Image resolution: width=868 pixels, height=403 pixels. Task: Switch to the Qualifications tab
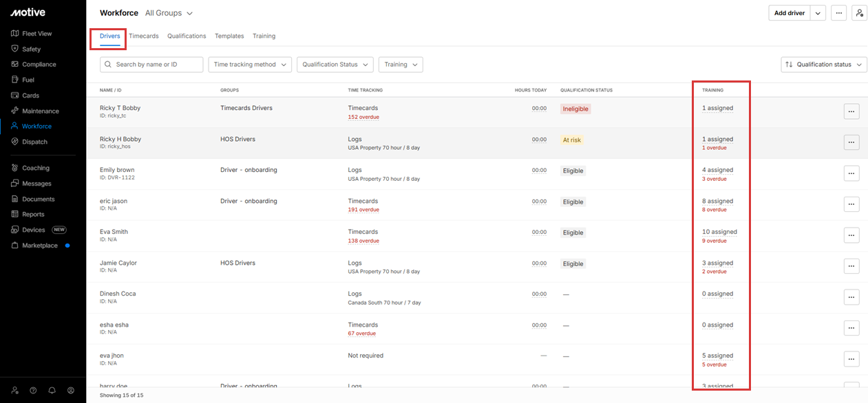point(187,36)
